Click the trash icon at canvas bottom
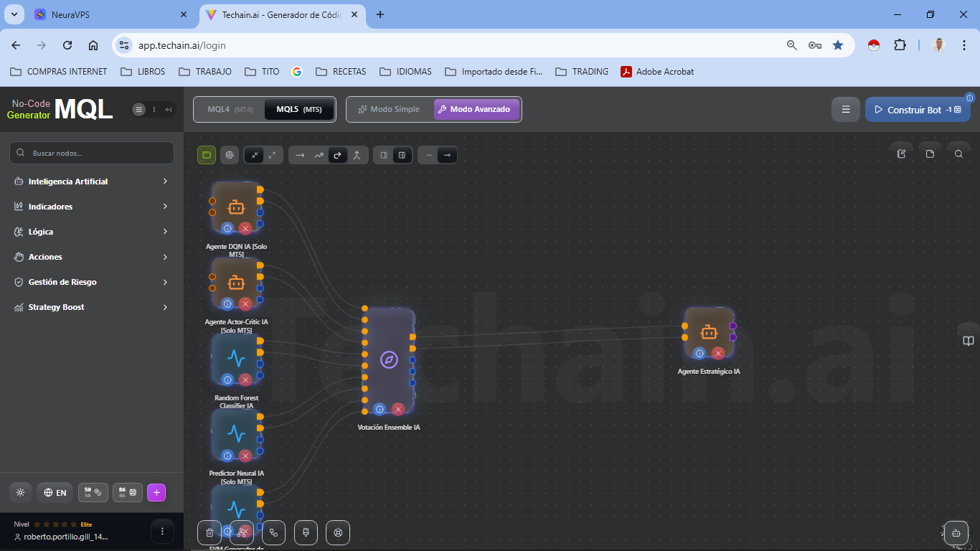Image resolution: width=980 pixels, height=551 pixels. [209, 532]
